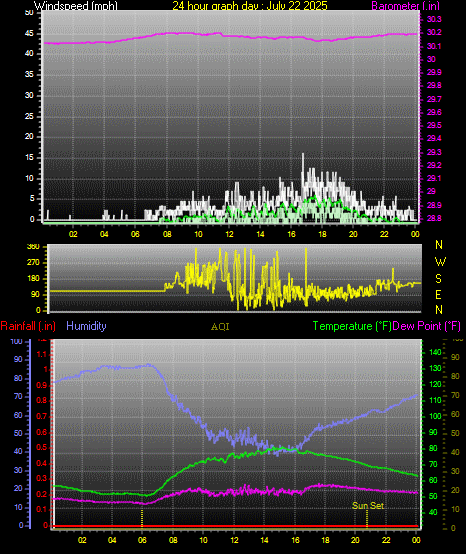Click the highest wind gust peak near 17
Image resolution: width=466 pixels, height=554 pixels.
[303, 155]
